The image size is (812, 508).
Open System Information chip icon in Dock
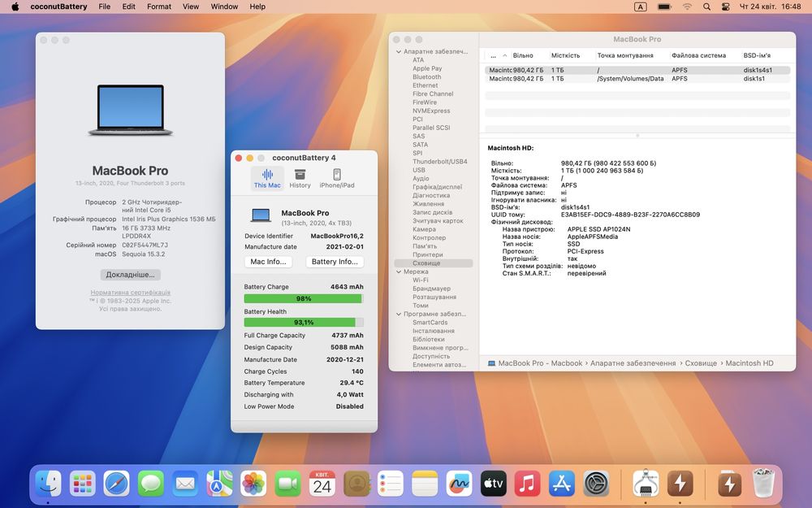646,484
